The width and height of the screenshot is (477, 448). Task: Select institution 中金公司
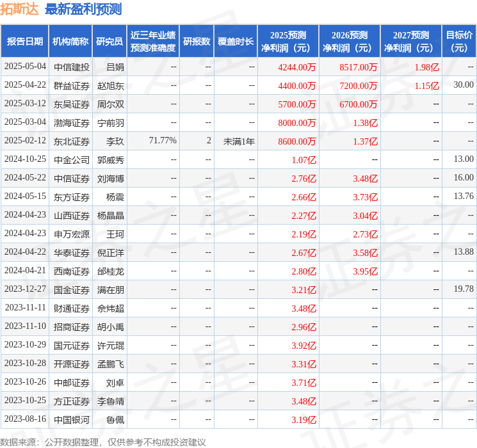pyautogui.click(x=72, y=160)
